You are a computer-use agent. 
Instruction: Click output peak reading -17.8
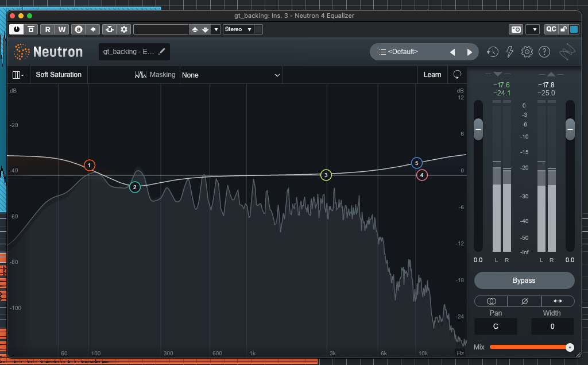pos(547,85)
